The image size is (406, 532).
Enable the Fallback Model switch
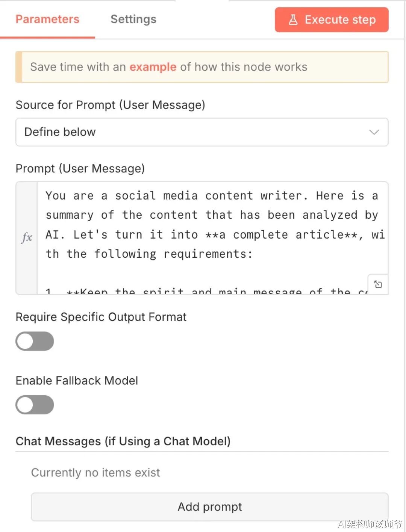click(x=35, y=405)
